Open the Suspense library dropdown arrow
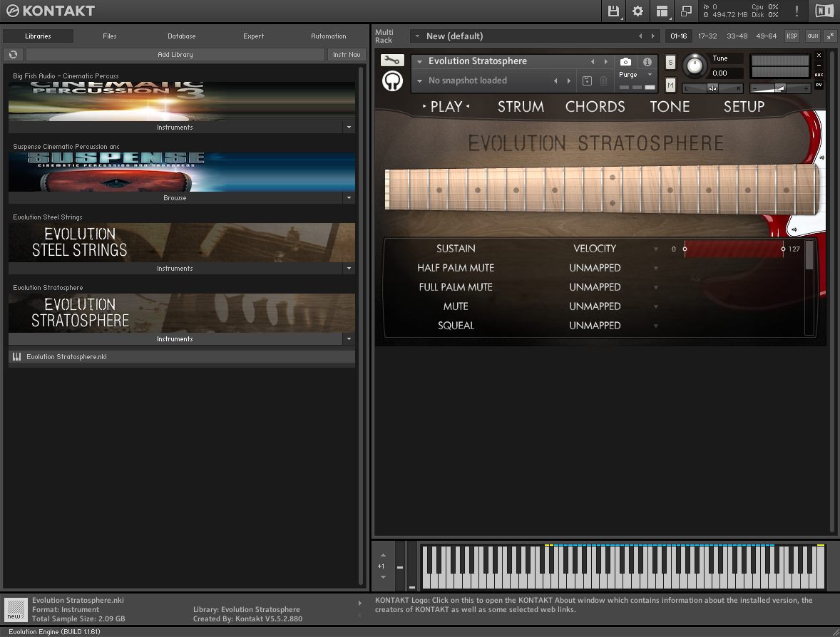Screen dimensions: 840x637 (349, 198)
